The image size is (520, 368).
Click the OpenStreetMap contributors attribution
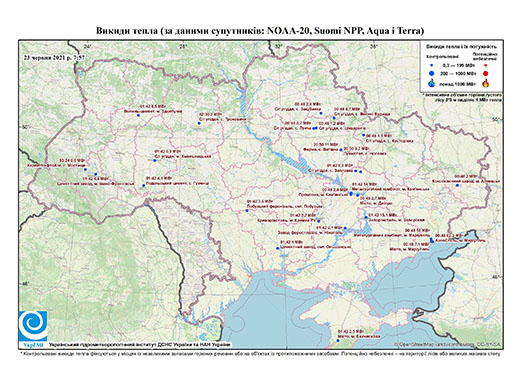(448, 344)
